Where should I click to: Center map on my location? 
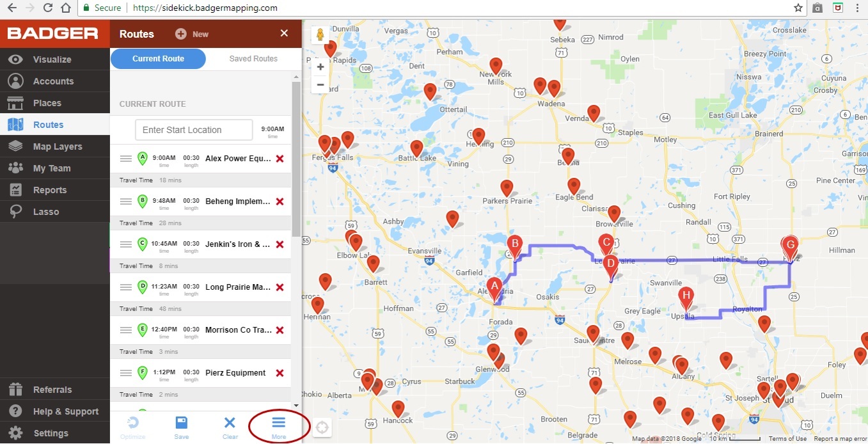[x=322, y=427]
